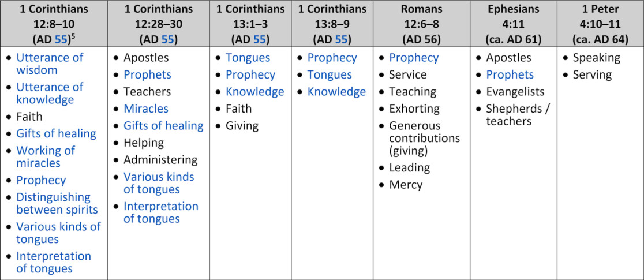The width and height of the screenshot is (644, 280).
Task: Open the 'Utterance of knowledge' link
Action: click(x=50, y=94)
